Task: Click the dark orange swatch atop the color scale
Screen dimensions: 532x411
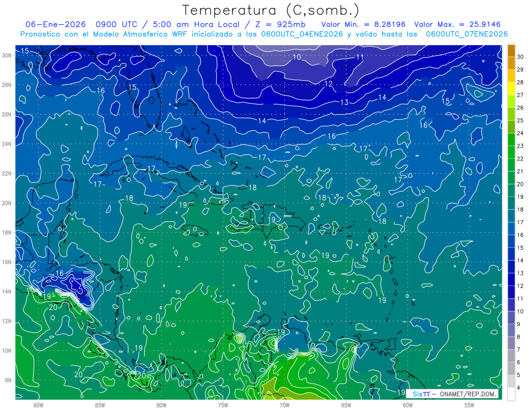Action: (x=511, y=51)
